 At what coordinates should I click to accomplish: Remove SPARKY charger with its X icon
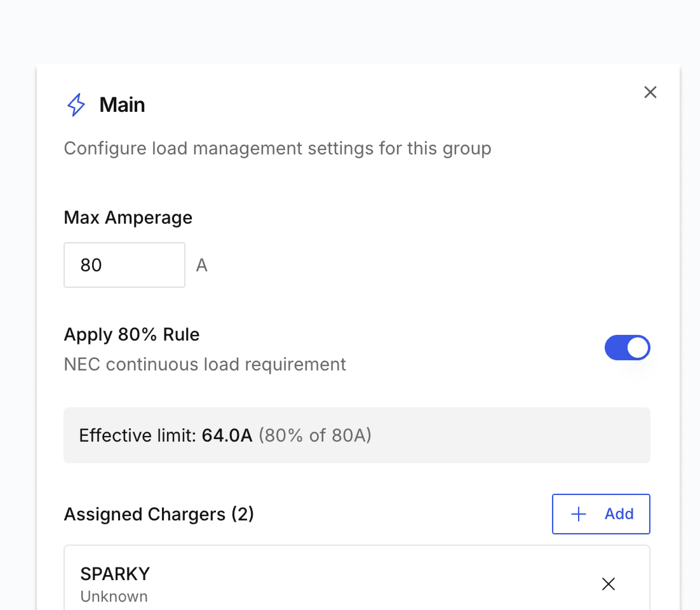point(608,584)
